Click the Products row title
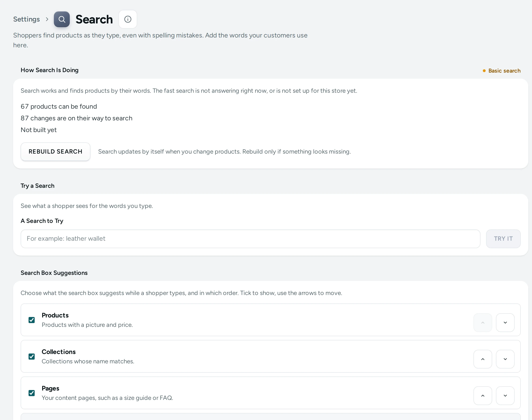 coord(55,315)
